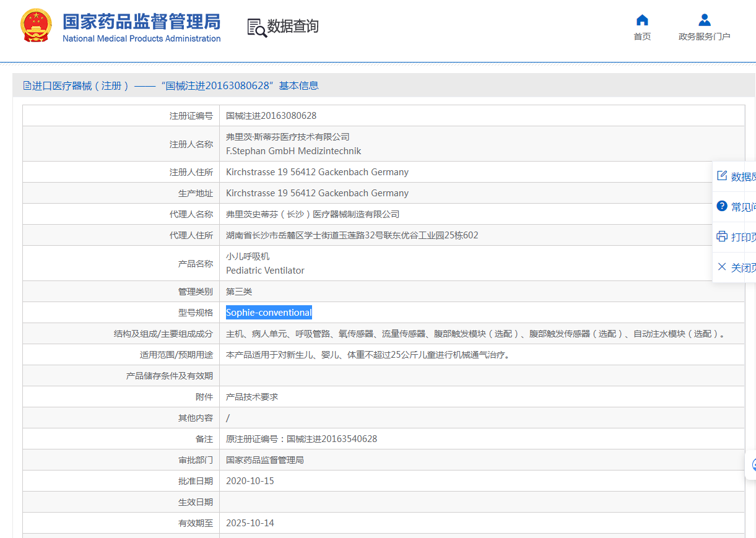This screenshot has height=538, width=756.
Task: Click the data feedback edit icon
Action: (x=721, y=176)
